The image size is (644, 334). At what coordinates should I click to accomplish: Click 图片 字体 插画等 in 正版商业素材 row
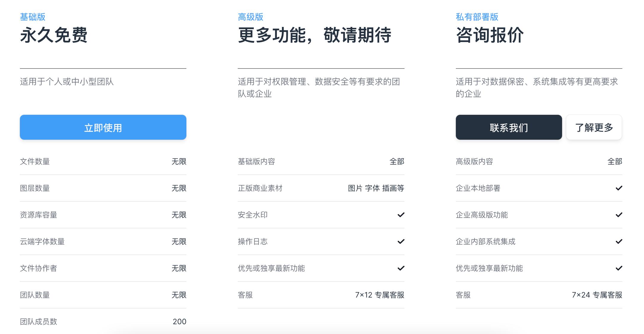click(x=376, y=188)
